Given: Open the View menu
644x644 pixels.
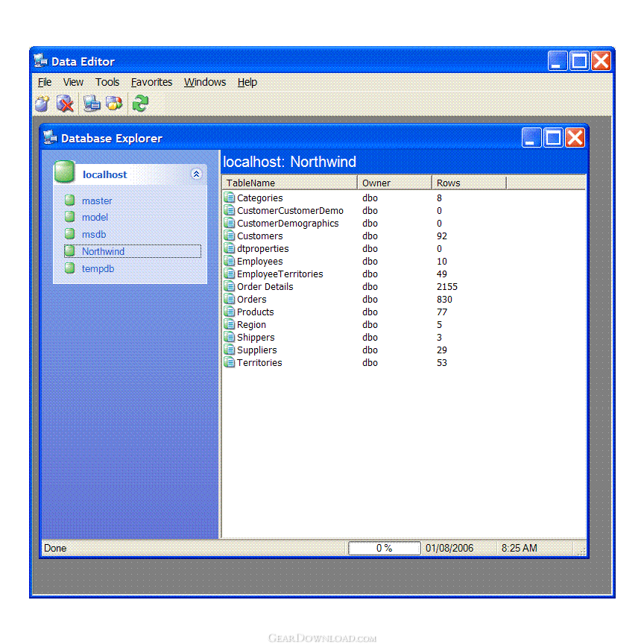Looking at the screenshot, I should tap(73, 82).
